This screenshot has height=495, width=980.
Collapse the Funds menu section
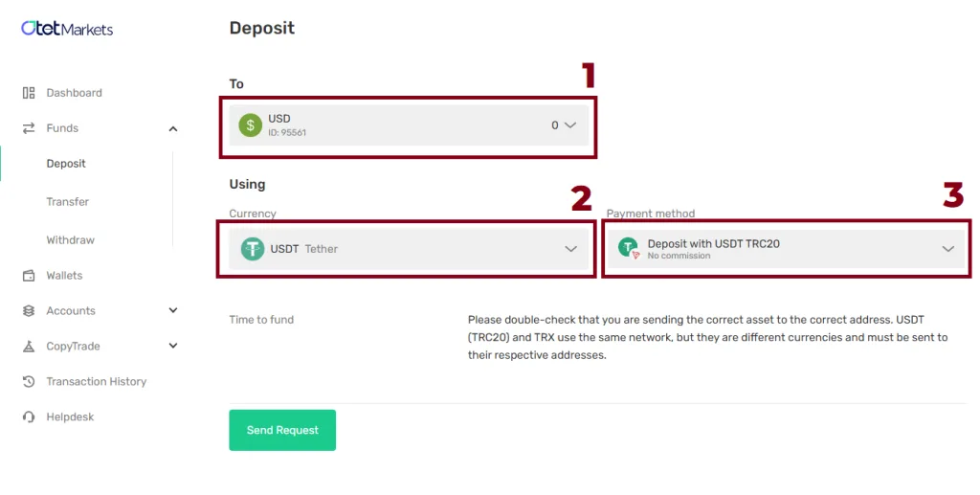[173, 128]
